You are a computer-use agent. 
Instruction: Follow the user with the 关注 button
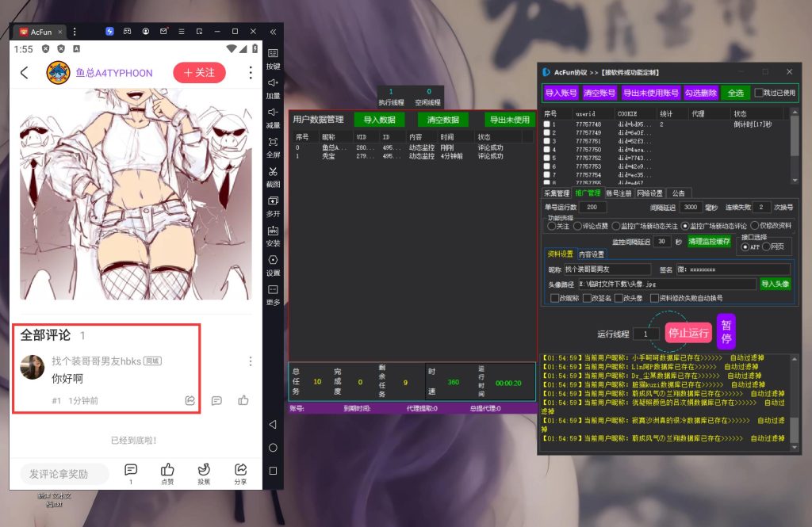(x=199, y=72)
